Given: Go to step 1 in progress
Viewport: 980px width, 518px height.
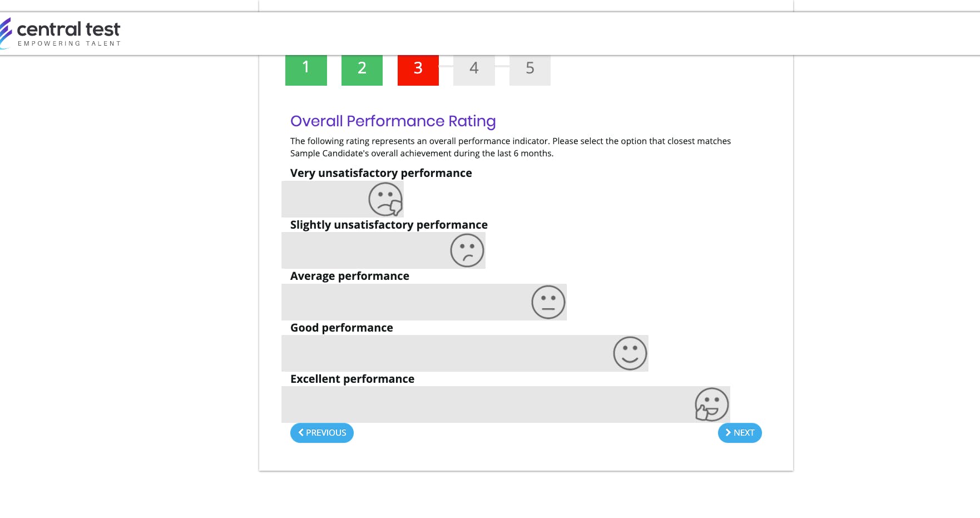Looking at the screenshot, I should point(306,70).
